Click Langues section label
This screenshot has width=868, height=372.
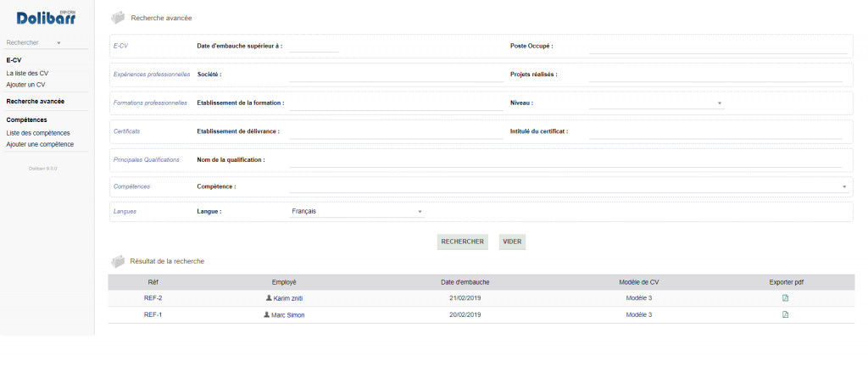click(125, 212)
